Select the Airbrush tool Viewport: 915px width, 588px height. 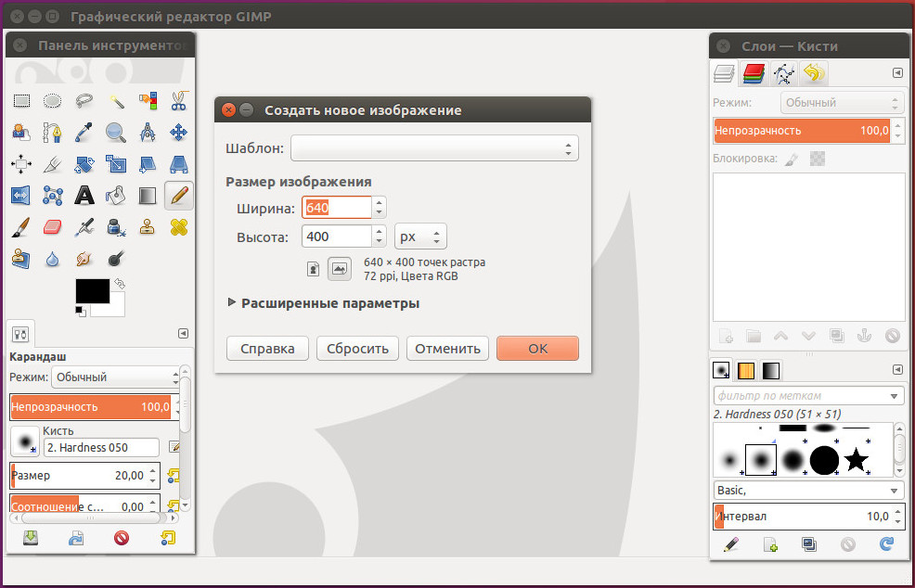click(84, 227)
